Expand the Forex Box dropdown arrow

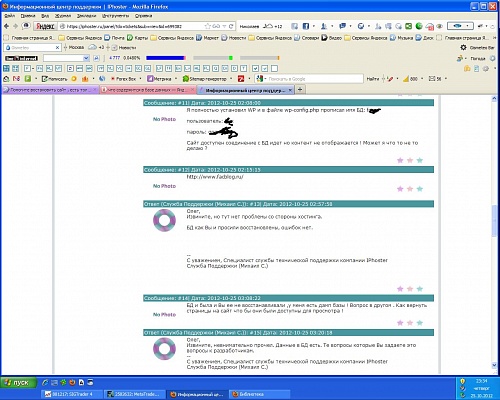pyautogui.click(x=140, y=79)
